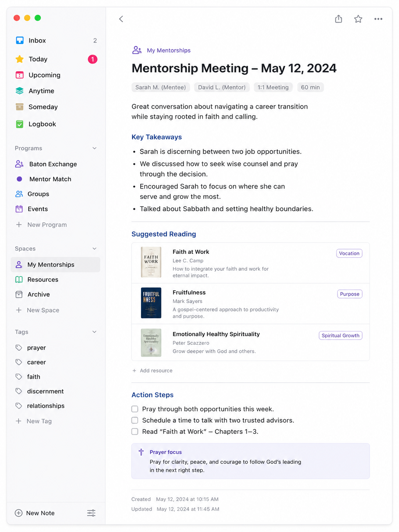Collapse the Tags section chevron
Screen dimensions: 399x532
tap(94, 332)
